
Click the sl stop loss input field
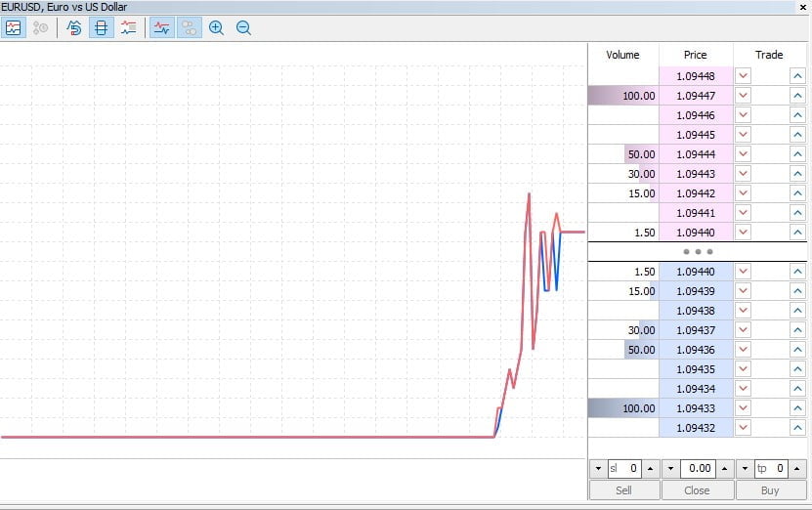point(624,469)
